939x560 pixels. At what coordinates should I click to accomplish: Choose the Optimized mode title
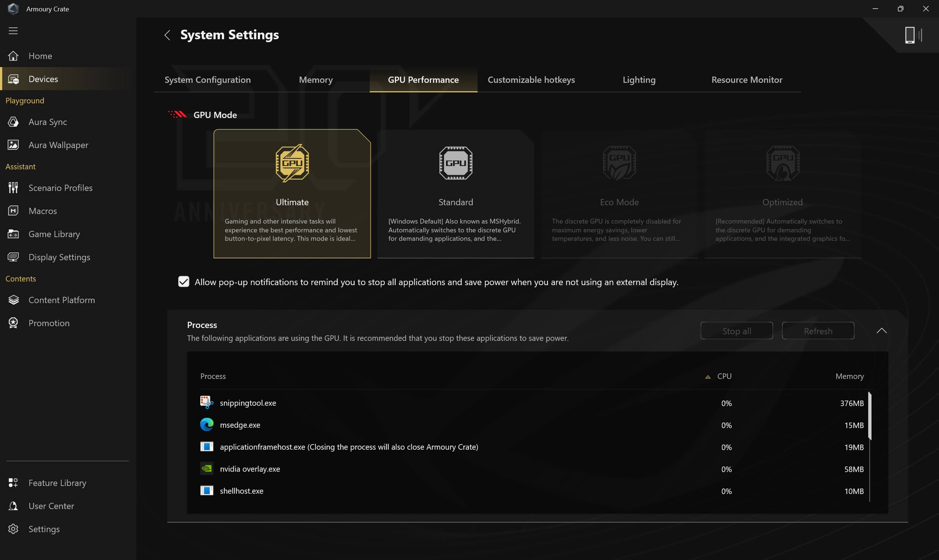[783, 202]
